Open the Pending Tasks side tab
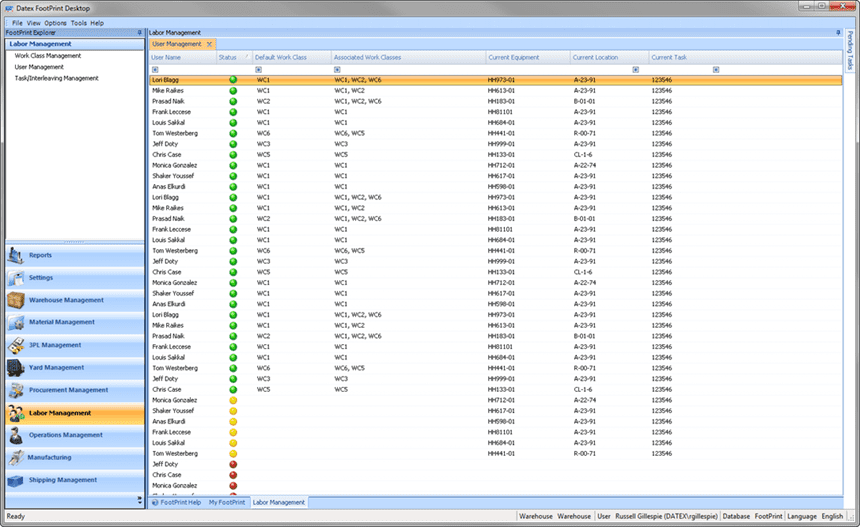The image size is (860, 527). 850,50
